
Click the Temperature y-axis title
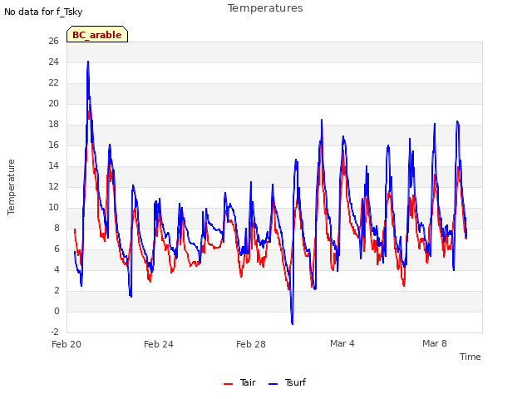pos(11,187)
